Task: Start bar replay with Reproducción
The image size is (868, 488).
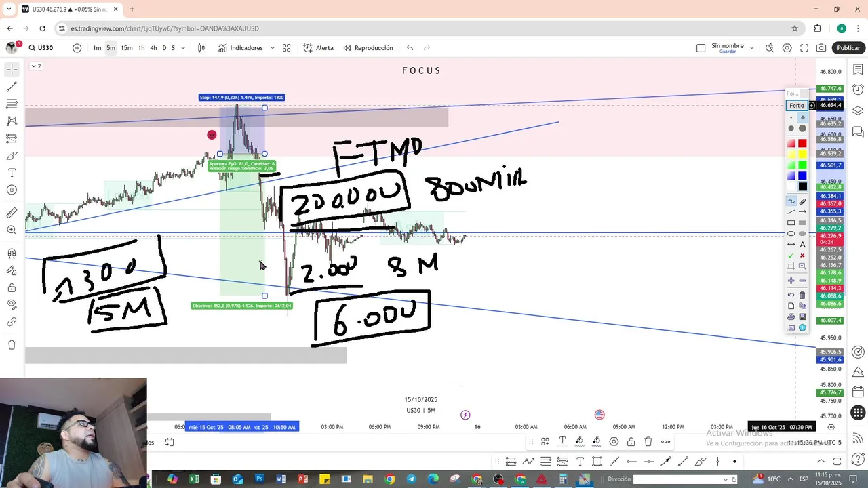Action: [x=368, y=48]
